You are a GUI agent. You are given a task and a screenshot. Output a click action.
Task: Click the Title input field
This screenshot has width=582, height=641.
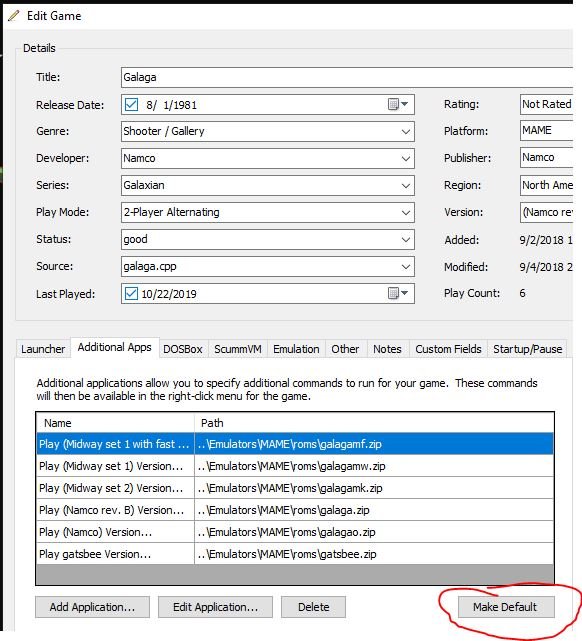click(347, 77)
